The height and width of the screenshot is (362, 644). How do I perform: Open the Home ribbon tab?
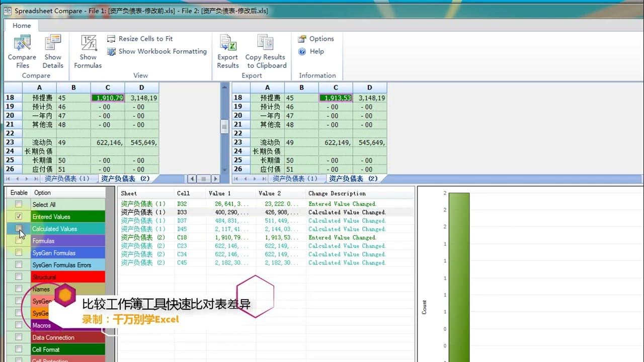pyautogui.click(x=22, y=26)
